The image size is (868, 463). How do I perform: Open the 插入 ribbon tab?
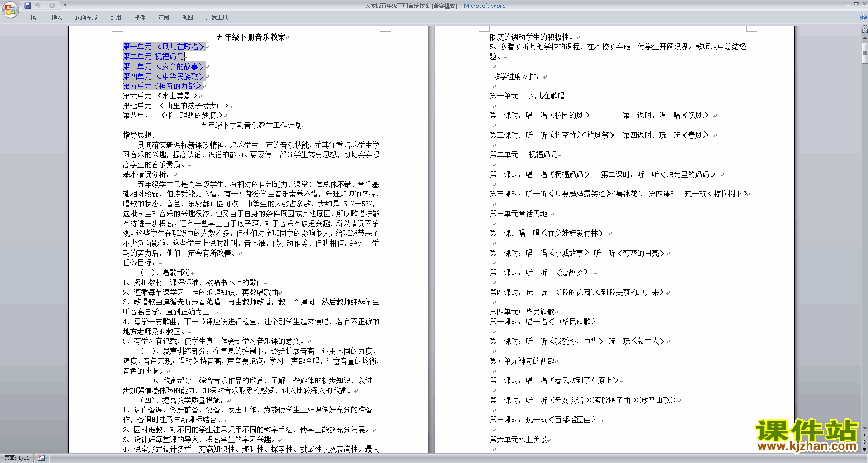[57, 18]
